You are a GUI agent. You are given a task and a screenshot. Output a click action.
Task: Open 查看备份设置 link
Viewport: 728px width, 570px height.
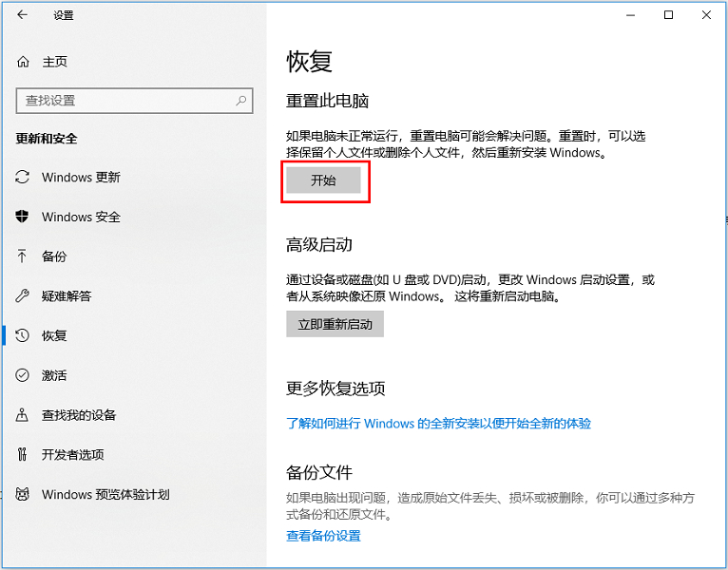[323, 536]
